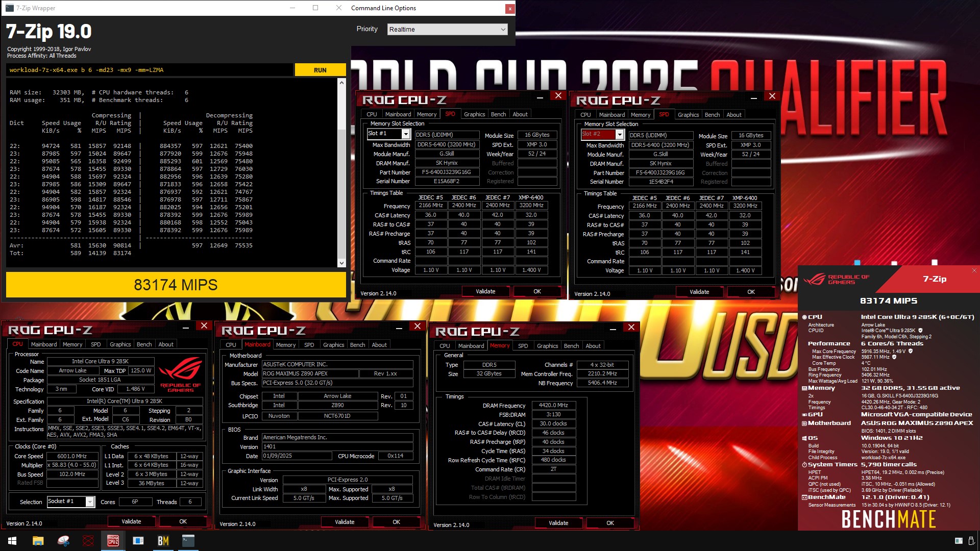This screenshot has width=980, height=551.
Task: Click the Motherboard icon in BenchMate panel
Action: tap(804, 423)
